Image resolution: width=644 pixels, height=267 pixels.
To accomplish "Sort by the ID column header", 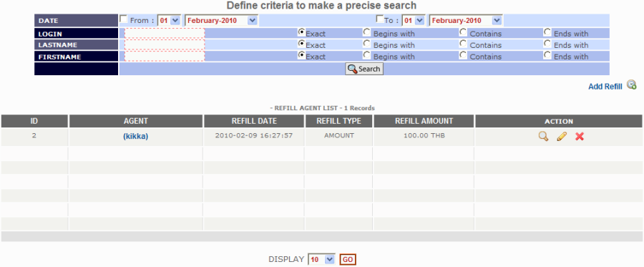I will coord(34,121).
